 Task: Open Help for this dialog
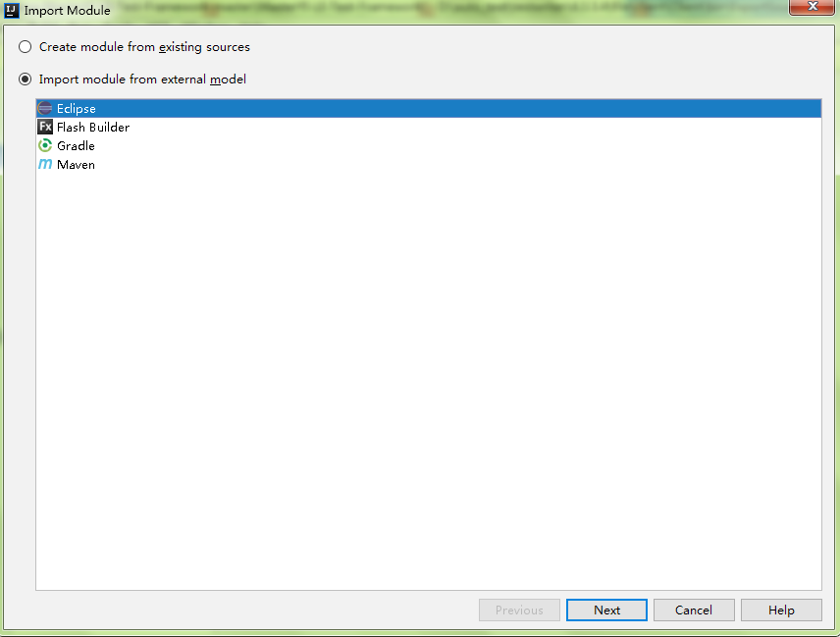point(781,610)
